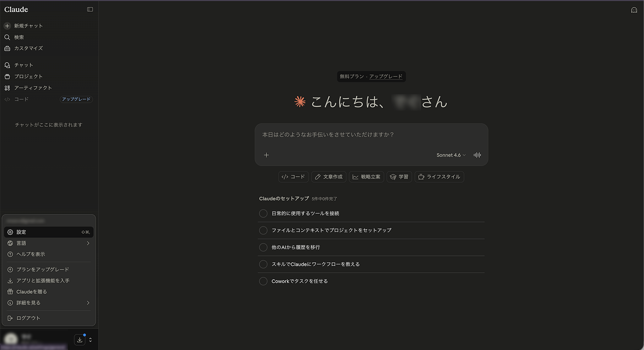Check the circle for 他のAIから履歴を移行
This screenshot has width=644, height=350.
point(263,247)
